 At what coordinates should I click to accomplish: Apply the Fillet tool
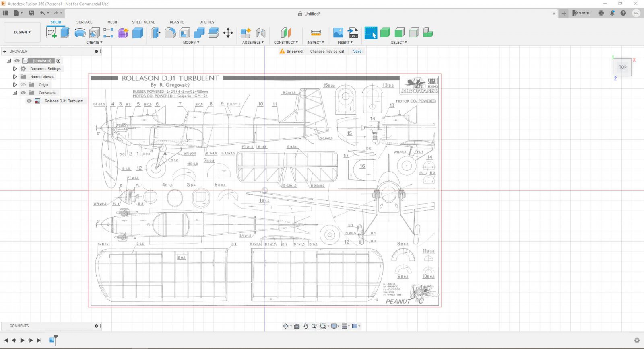click(170, 33)
